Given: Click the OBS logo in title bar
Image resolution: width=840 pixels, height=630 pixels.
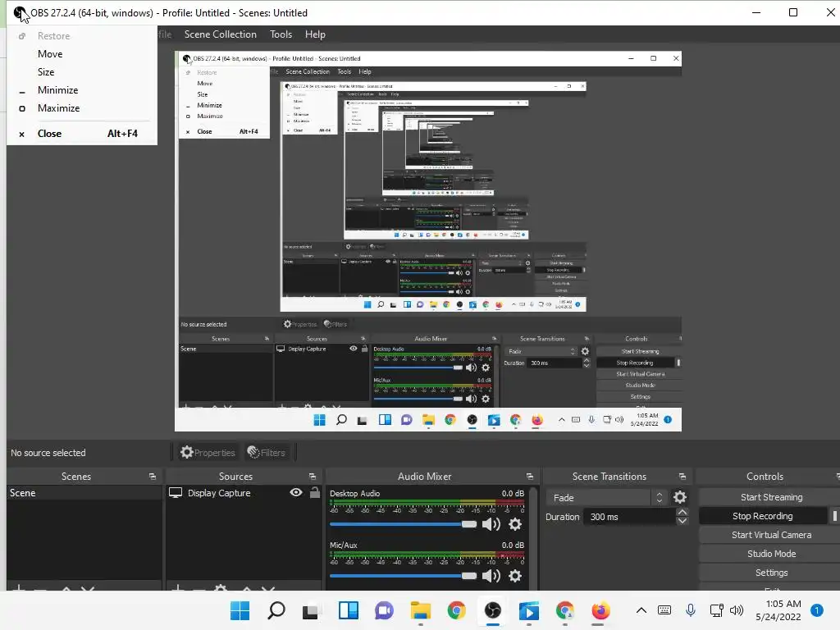Looking at the screenshot, I should 20,13.
